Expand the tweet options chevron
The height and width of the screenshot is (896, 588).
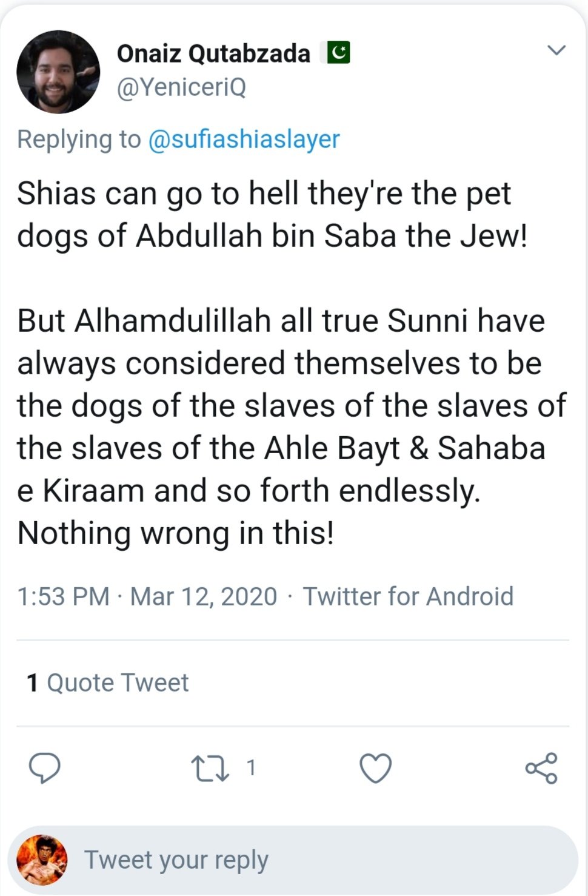coord(556,50)
